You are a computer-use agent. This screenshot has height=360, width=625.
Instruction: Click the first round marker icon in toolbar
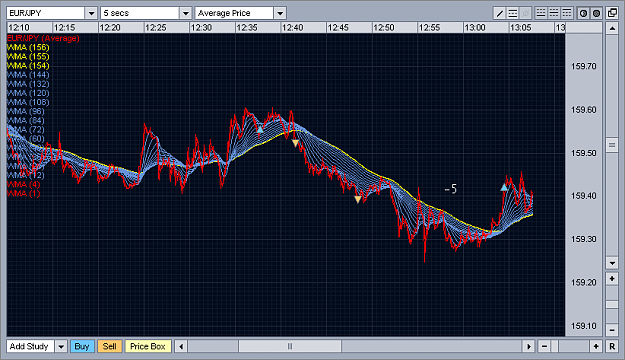tap(583, 13)
